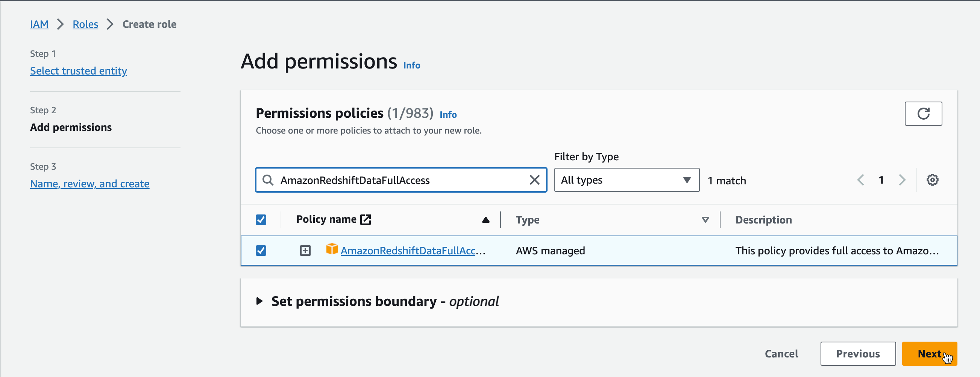Click the Add permissions step label

tap(71, 127)
